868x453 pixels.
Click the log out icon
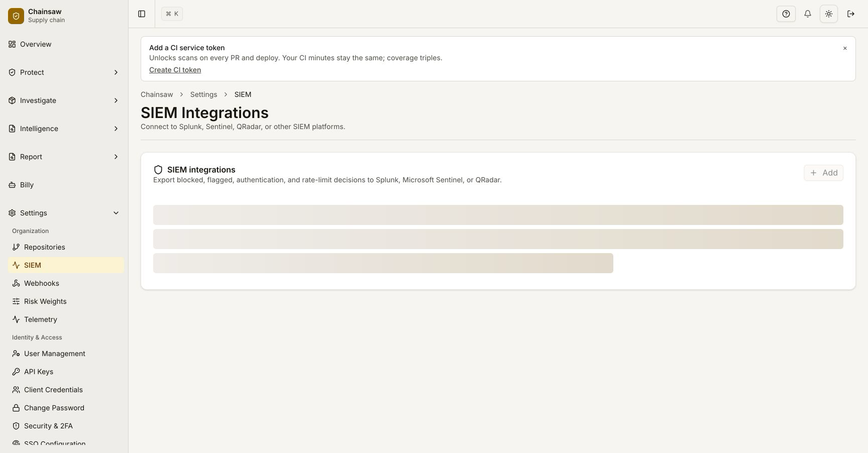(851, 14)
